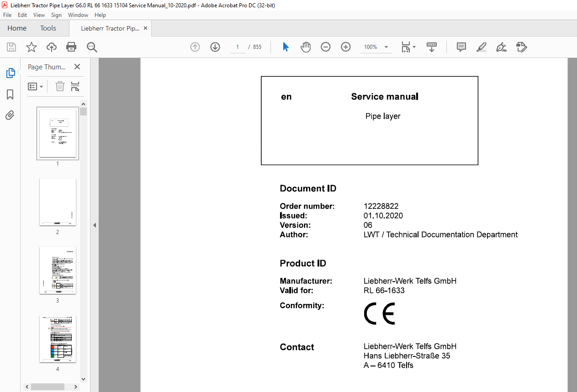Click the Document ID heading
577x392 pixels.
pyautogui.click(x=308, y=188)
